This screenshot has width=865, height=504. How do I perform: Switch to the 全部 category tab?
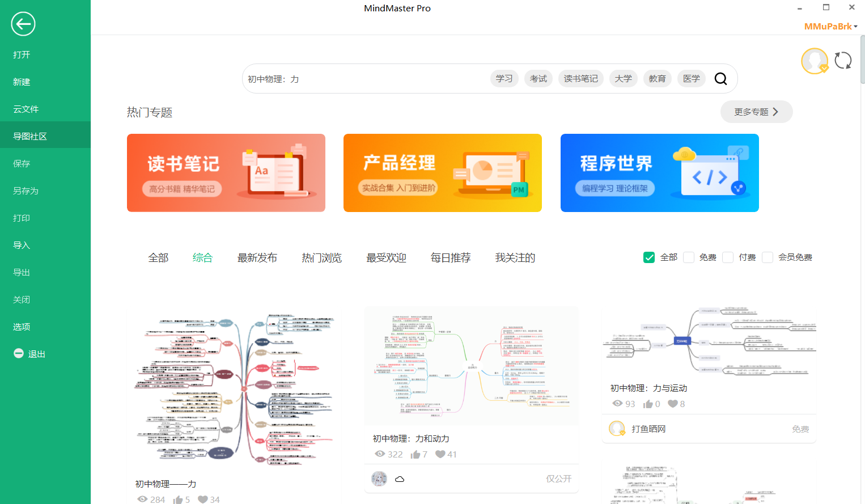tap(158, 258)
